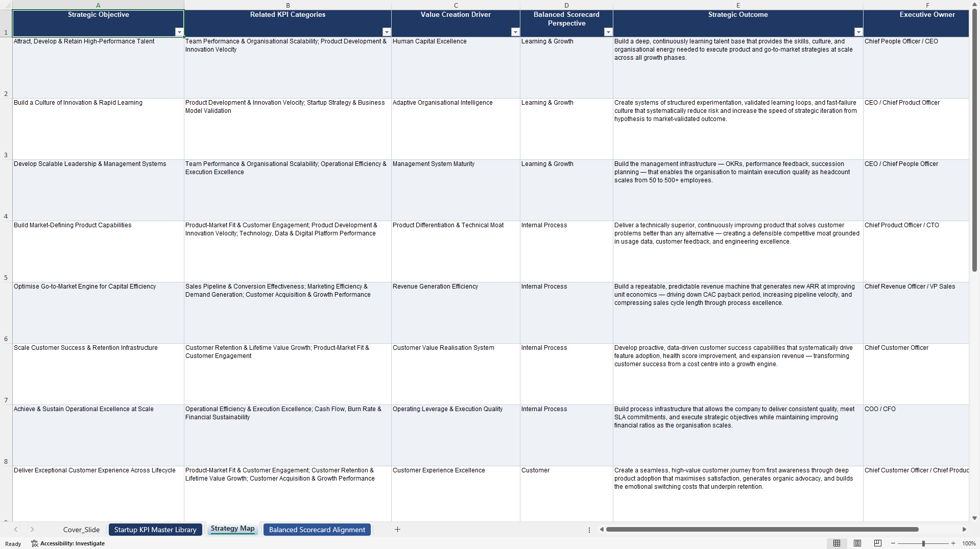Select row 2 header
Viewport: 980px width, 549px height.
coord(6,67)
